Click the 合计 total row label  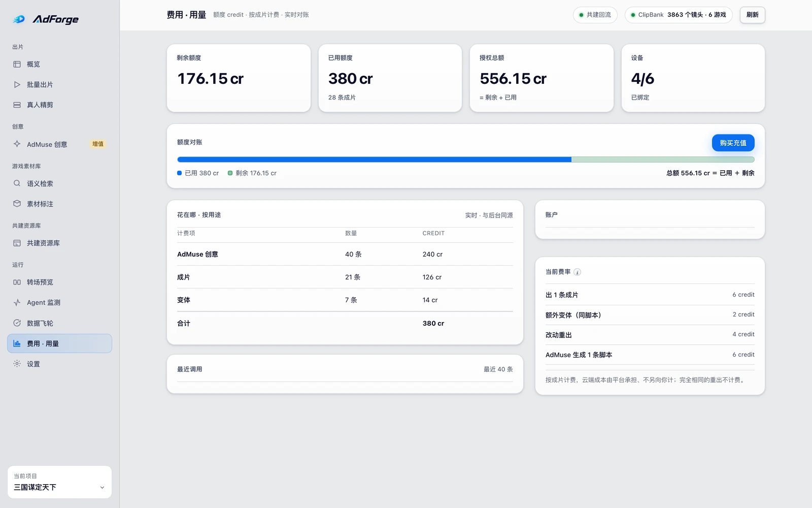tap(183, 324)
